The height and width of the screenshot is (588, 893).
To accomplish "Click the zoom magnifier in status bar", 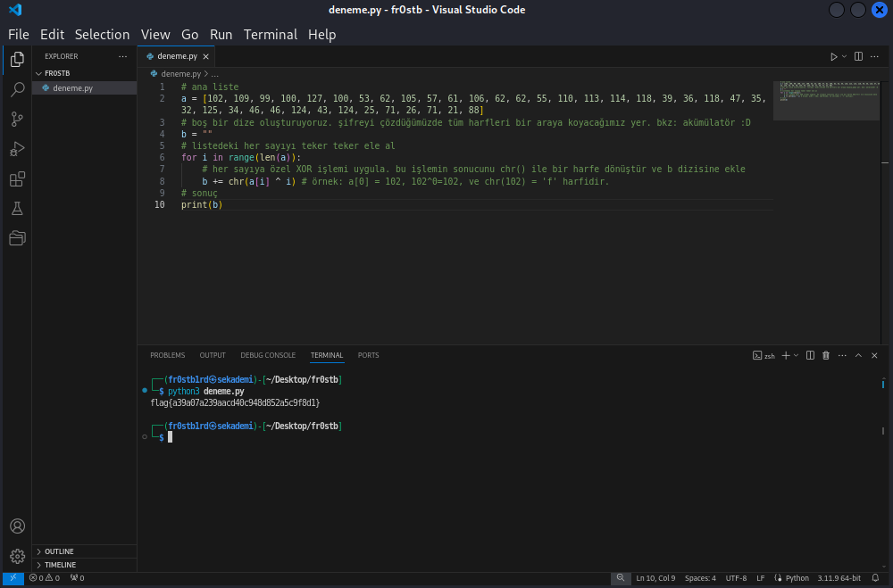I will coord(621,578).
